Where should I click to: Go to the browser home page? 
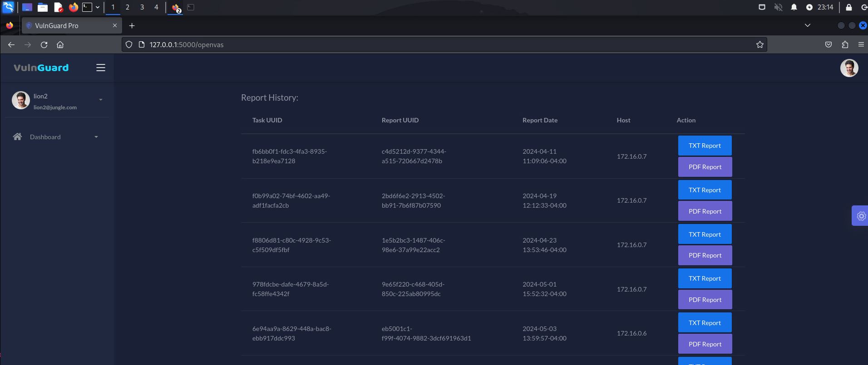pyautogui.click(x=60, y=44)
